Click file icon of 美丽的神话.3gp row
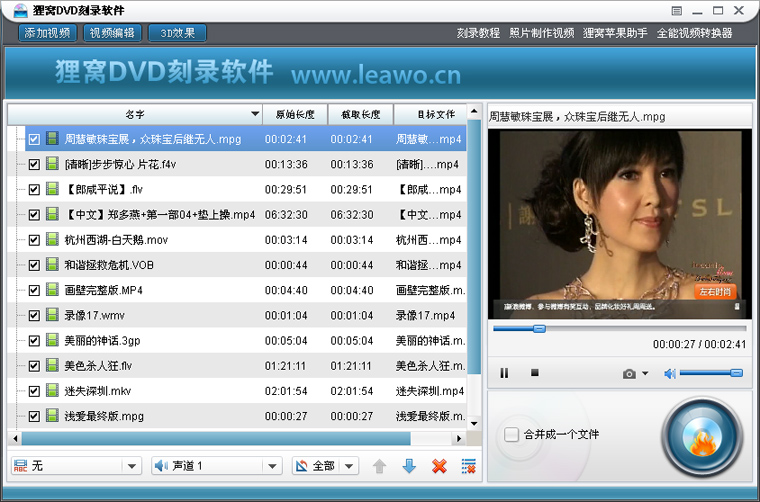The height and width of the screenshot is (502, 760). [52, 340]
